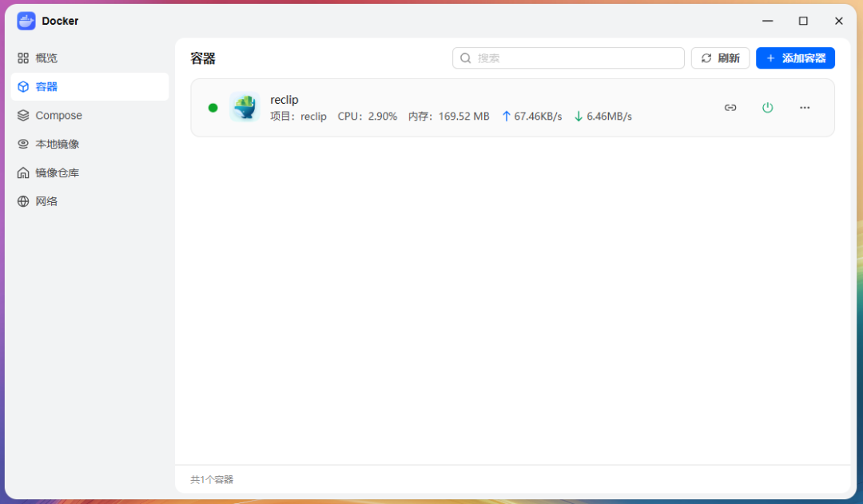The height and width of the screenshot is (504, 863).
Task: Click the CPU: 2.90% value
Action: coord(367,116)
